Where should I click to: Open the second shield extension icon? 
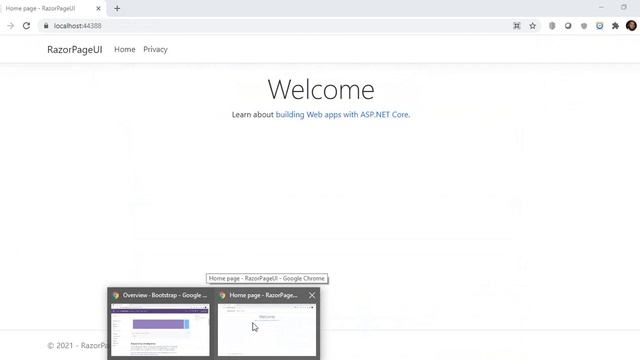click(584, 26)
